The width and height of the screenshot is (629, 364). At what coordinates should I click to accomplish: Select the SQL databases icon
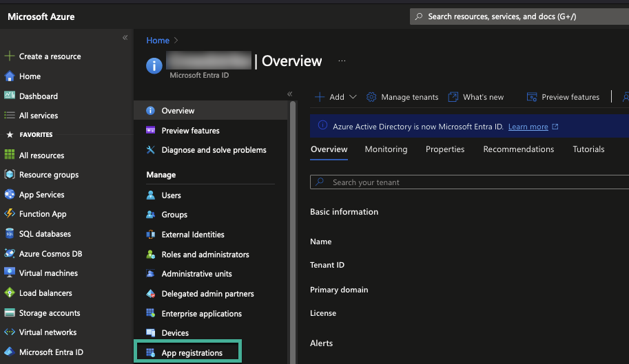point(10,234)
